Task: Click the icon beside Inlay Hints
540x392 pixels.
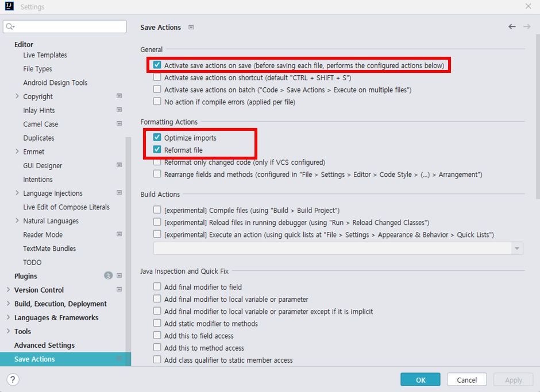Action: click(119, 110)
